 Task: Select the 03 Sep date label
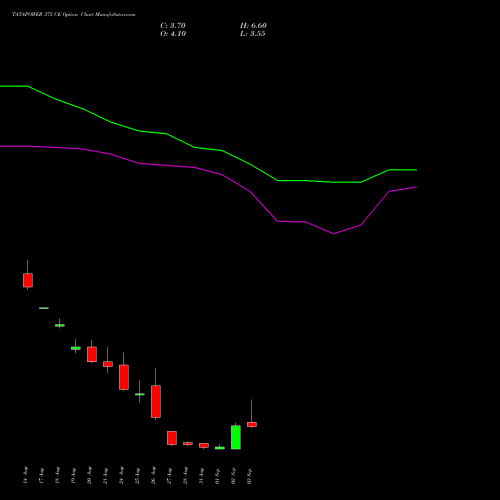pos(249,475)
